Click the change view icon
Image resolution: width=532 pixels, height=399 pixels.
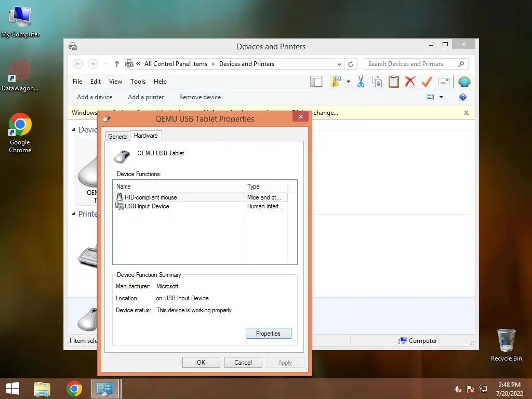430,97
